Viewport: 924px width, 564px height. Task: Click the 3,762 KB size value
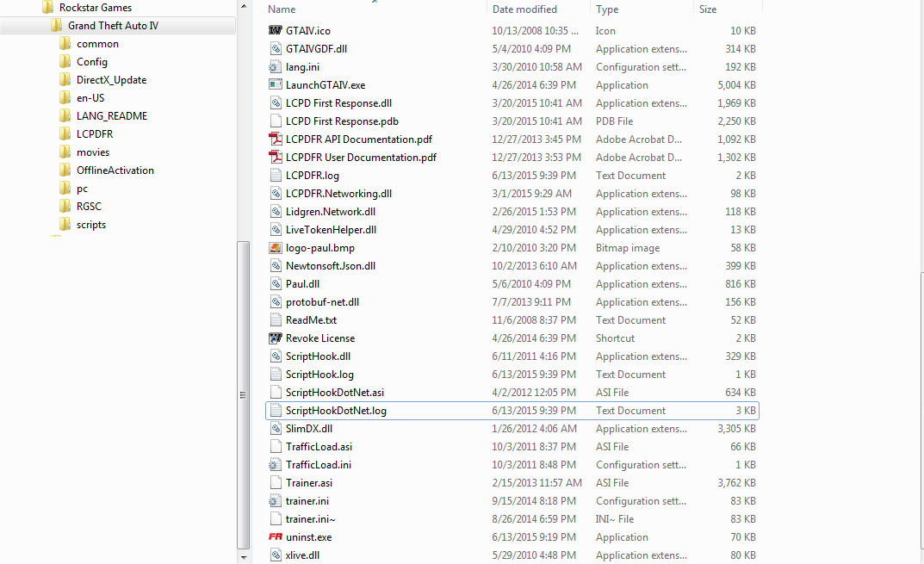point(736,483)
